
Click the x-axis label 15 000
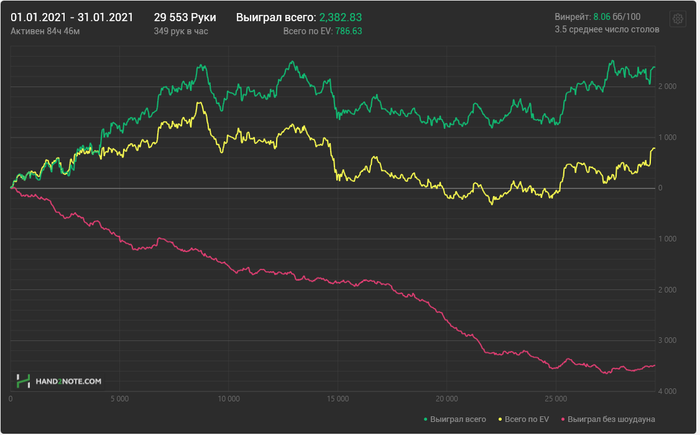(x=339, y=401)
